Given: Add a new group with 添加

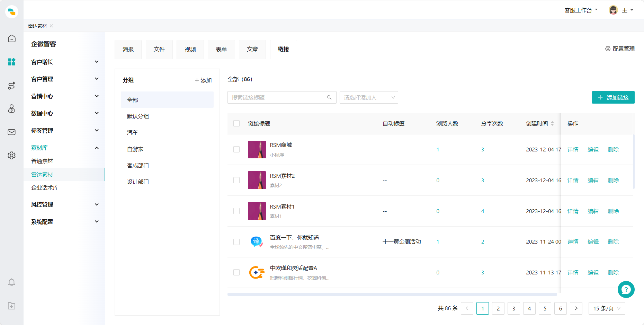Looking at the screenshot, I should click(x=203, y=80).
